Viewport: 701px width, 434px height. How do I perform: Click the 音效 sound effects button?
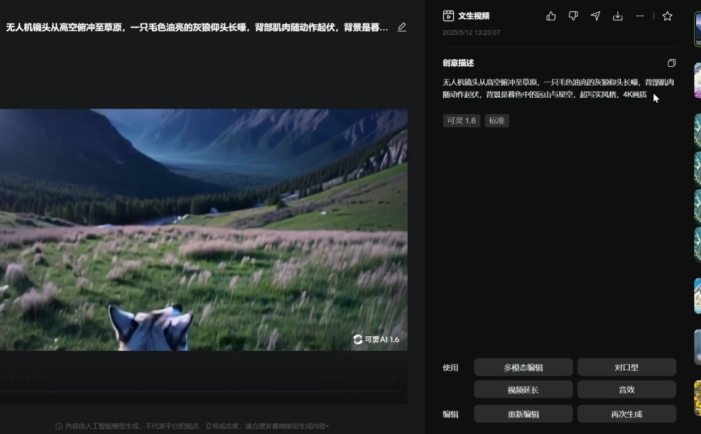click(x=626, y=390)
